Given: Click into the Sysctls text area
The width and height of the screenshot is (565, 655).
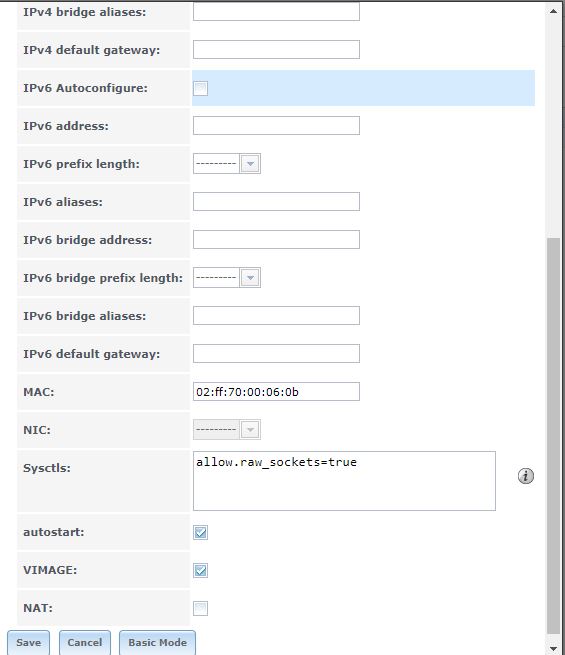Looking at the screenshot, I should [x=344, y=481].
